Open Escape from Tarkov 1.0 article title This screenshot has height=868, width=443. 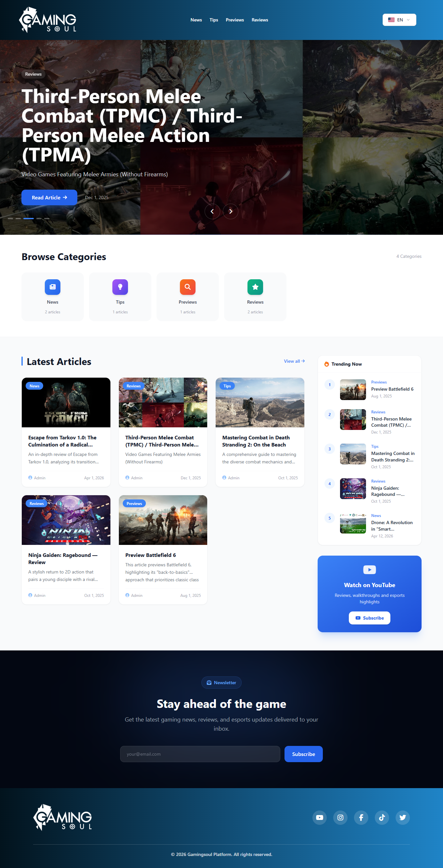click(62, 441)
